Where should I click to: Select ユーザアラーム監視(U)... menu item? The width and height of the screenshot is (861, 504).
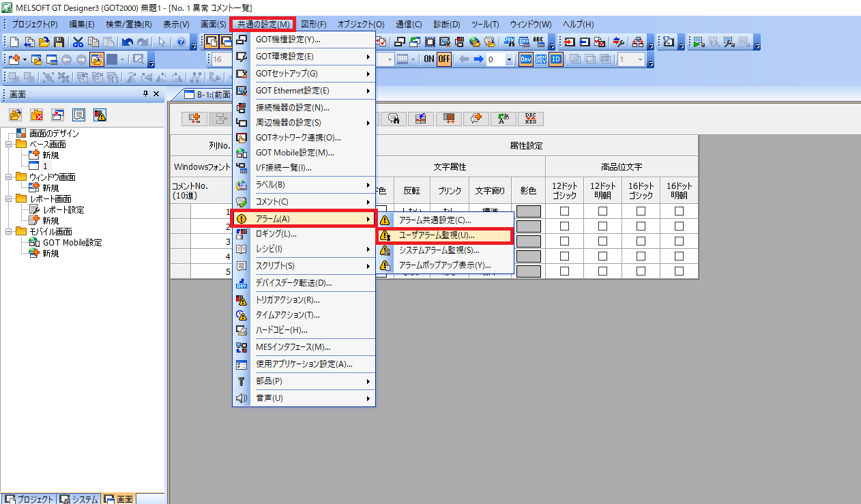click(x=445, y=235)
